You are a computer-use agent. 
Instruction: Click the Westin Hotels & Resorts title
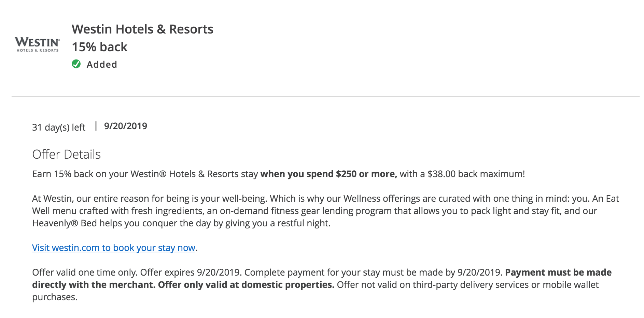tap(142, 29)
